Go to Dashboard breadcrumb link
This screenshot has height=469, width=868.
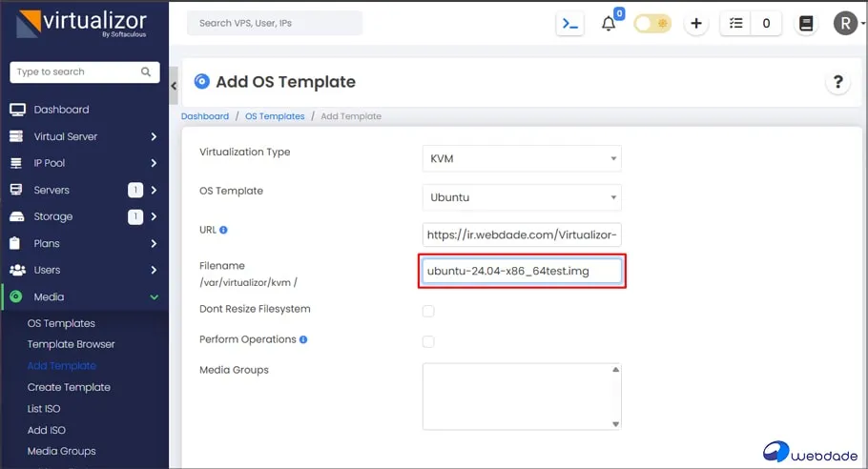(x=205, y=116)
